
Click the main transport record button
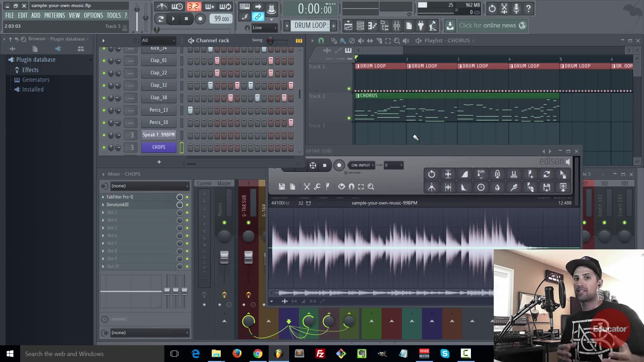[200, 19]
